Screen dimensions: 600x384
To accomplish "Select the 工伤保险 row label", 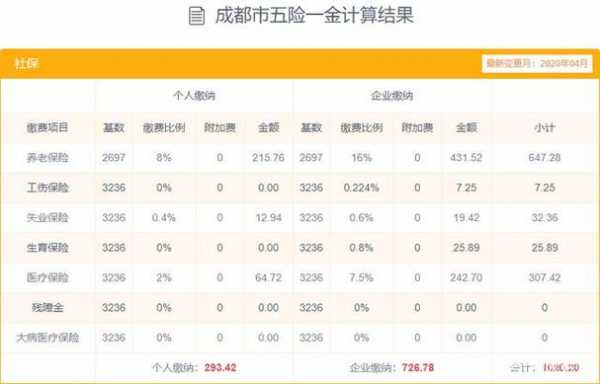I will [47, 187].
